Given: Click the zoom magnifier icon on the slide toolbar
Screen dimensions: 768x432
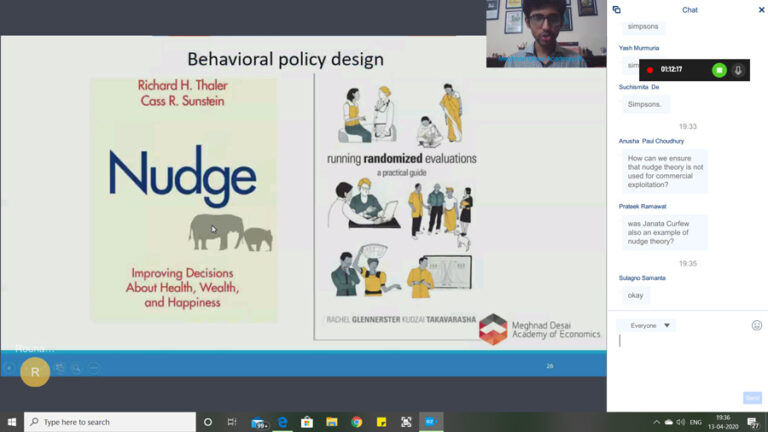Looking at the screenshot, I should click(75, 368).
